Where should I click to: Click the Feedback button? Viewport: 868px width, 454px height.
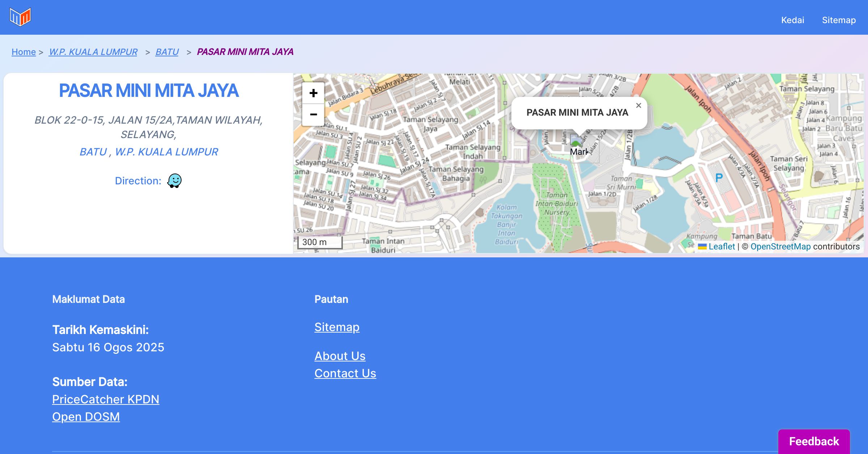814,441
